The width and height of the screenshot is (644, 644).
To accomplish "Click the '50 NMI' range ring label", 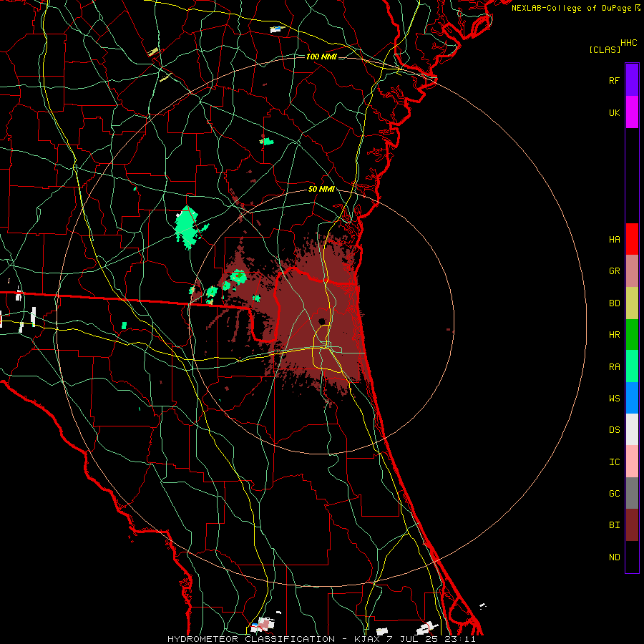I will click(321, 189).
